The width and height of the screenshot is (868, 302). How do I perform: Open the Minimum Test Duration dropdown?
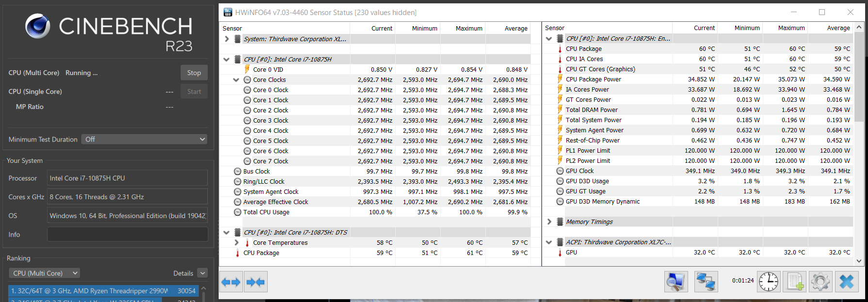click(x=144, y=139)
